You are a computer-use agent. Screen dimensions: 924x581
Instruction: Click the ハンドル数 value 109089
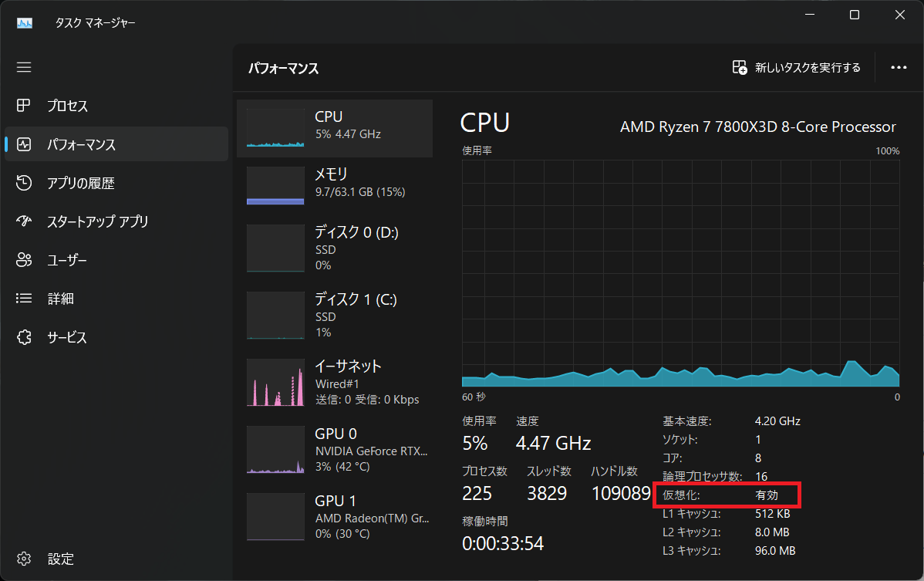(x=621, y=493)
